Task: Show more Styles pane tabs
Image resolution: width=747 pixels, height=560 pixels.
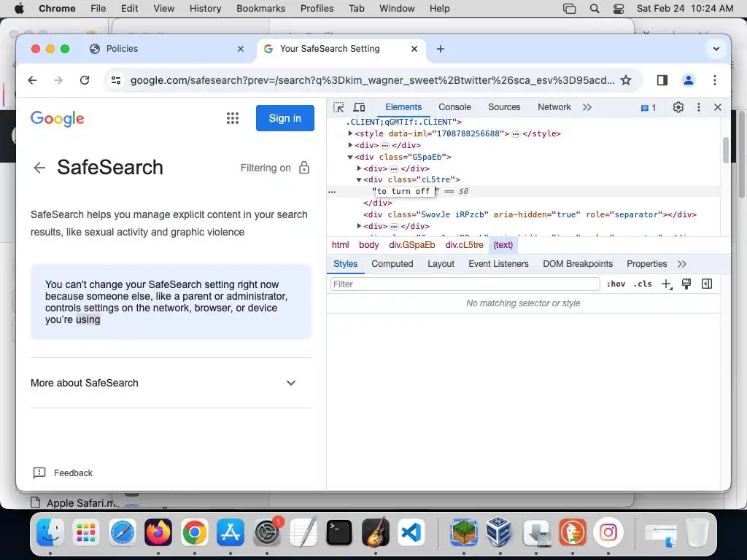Action: coord(682,264)
